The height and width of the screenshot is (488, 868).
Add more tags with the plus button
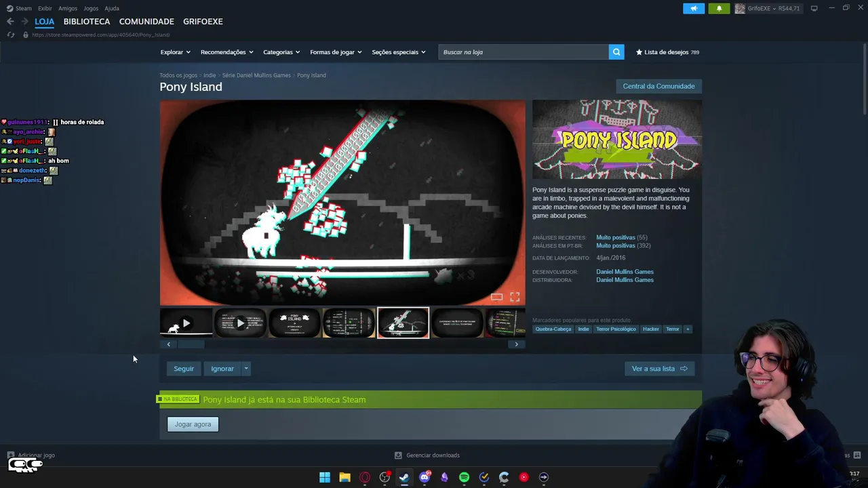coord(688,329)
